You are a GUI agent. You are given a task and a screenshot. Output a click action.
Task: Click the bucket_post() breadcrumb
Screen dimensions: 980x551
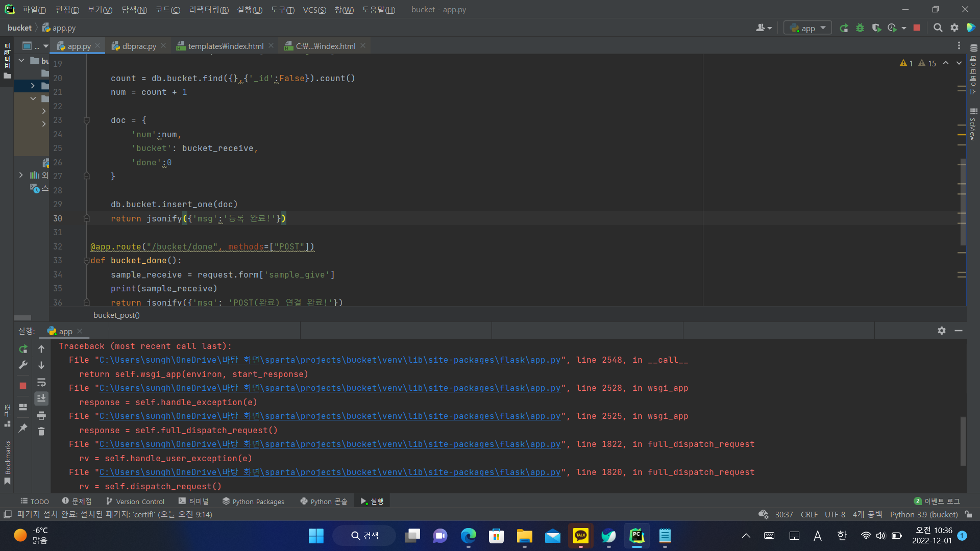click(116, 315)
